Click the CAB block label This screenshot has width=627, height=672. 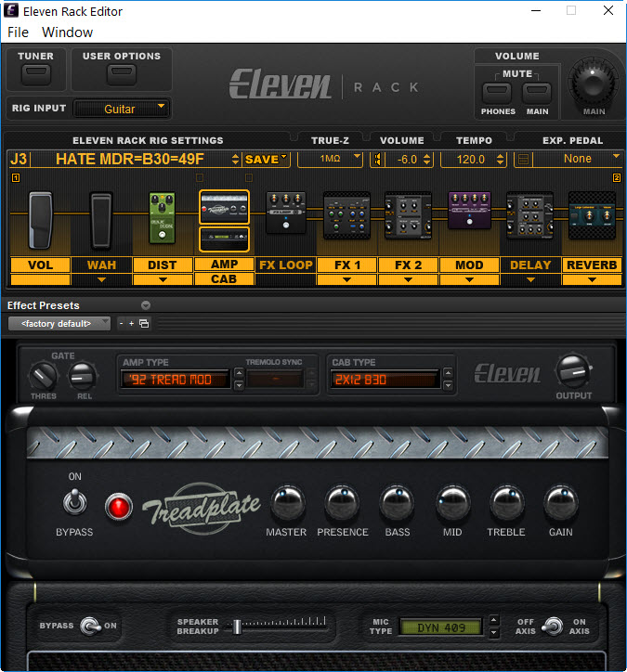224,279
